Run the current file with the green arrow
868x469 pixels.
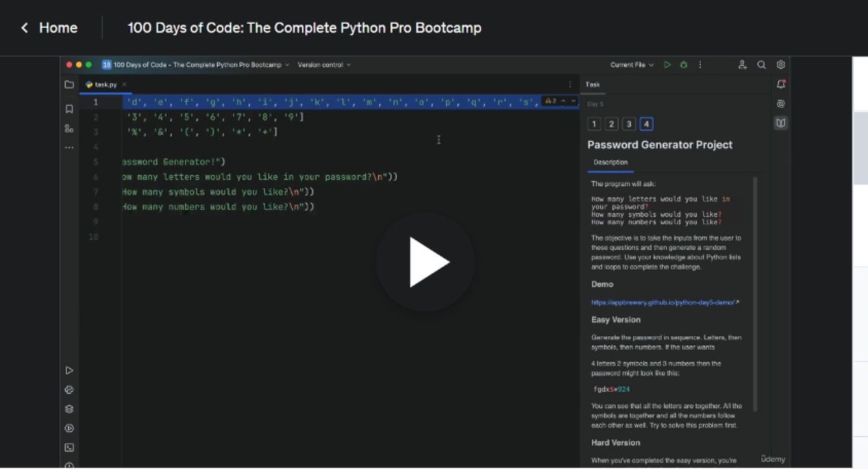pyautogui.click(x=667, y=65)
